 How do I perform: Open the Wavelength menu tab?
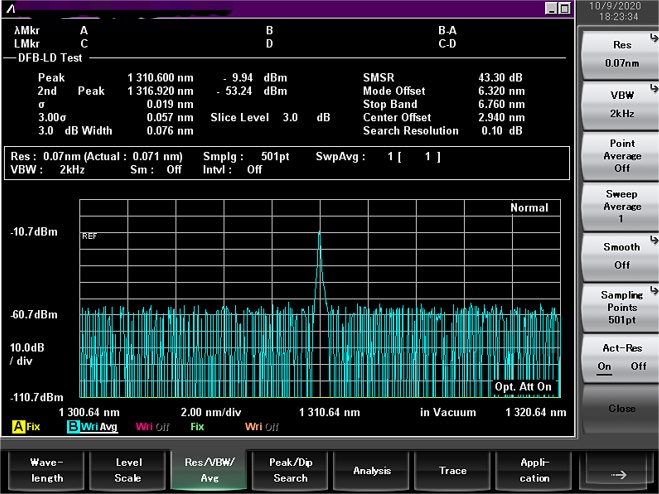[x=46, y=470]
